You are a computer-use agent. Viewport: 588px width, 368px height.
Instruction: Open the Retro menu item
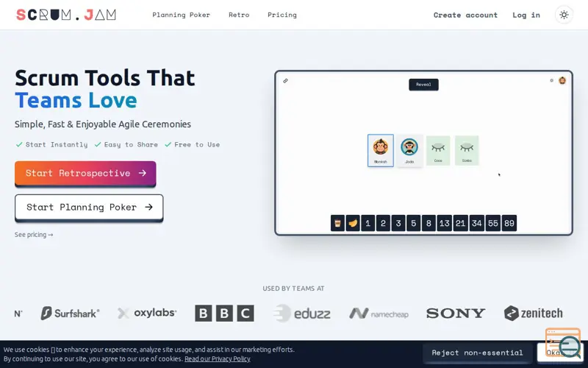[239, 15]
